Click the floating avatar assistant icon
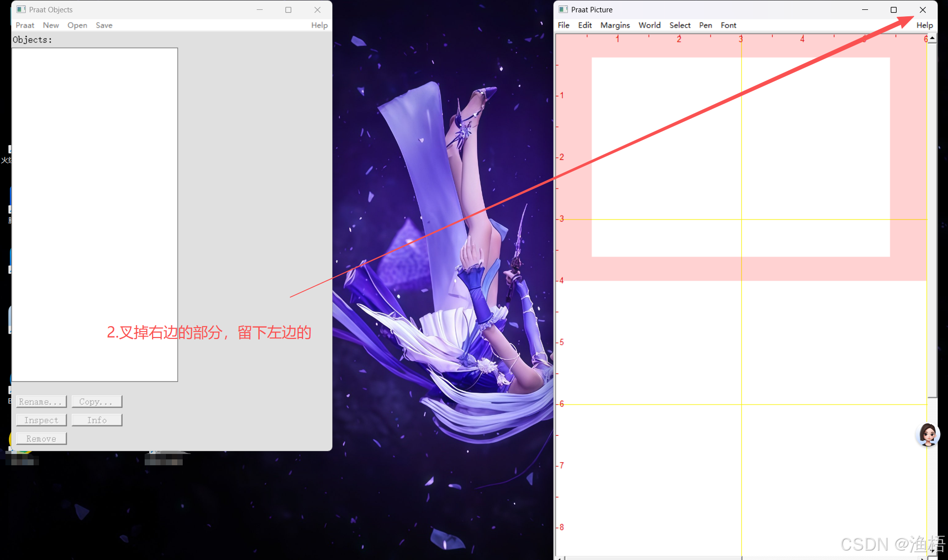This screenshot has width=948, height=560. pos(927,435)
